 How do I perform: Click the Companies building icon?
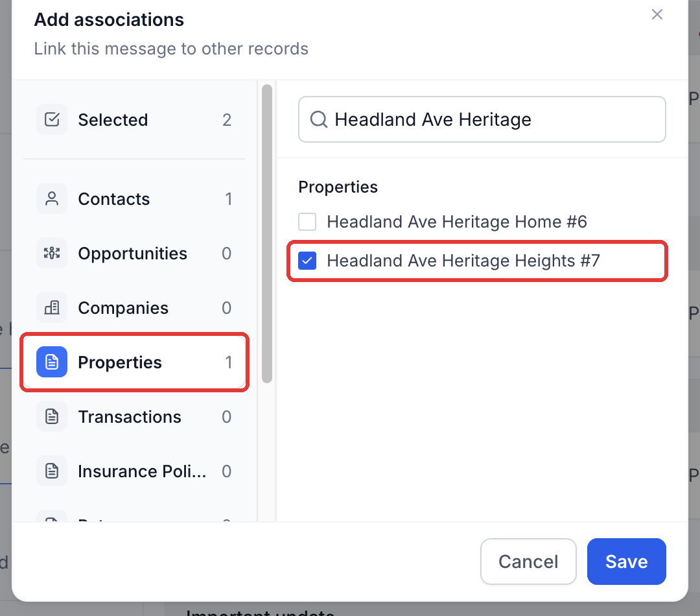52,307
